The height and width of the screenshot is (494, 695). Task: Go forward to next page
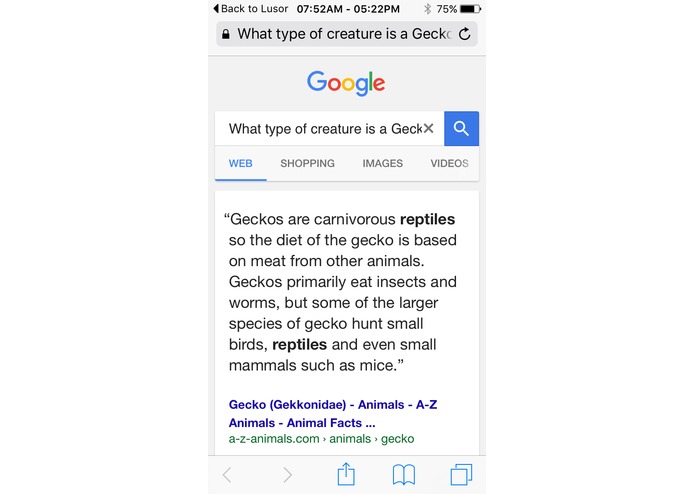coord(287,475)
